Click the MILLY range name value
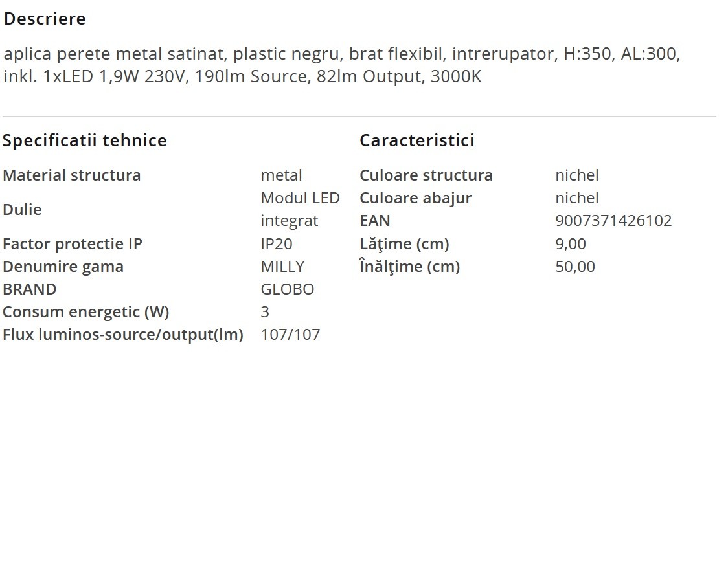The width and height of the screenshot is (728, 582). 282,267
